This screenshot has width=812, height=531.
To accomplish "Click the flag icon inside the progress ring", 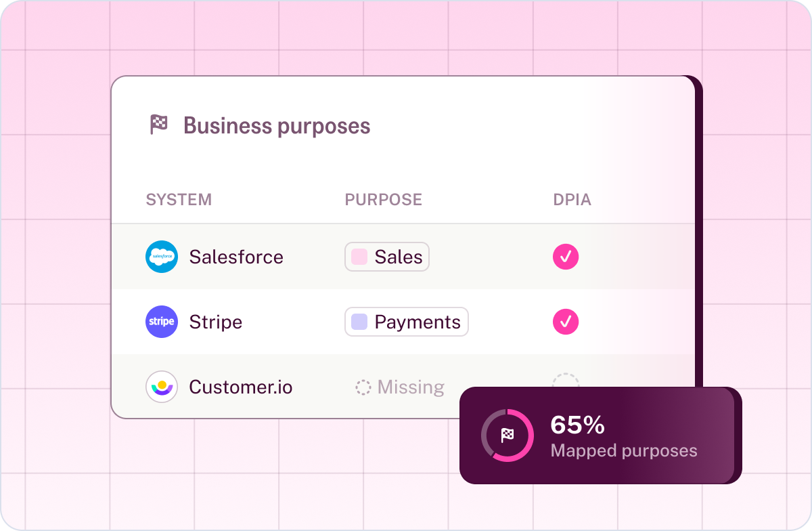I will [507, 436].
